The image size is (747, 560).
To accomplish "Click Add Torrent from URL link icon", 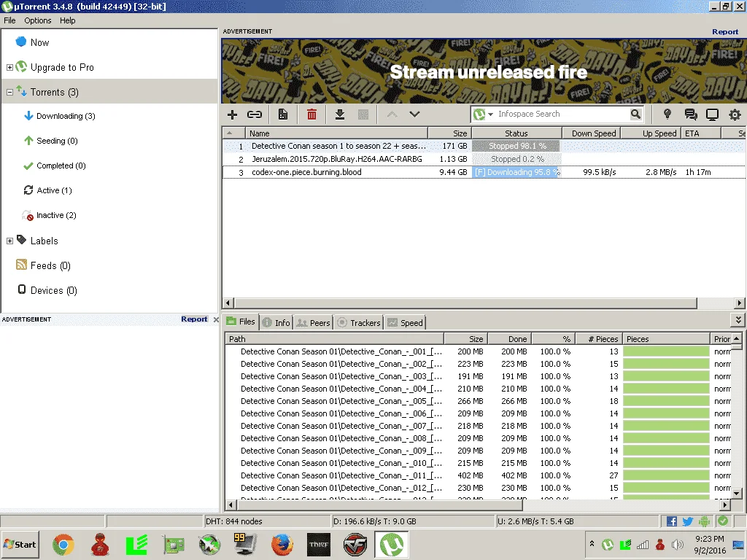I will (x=255, y=114).
